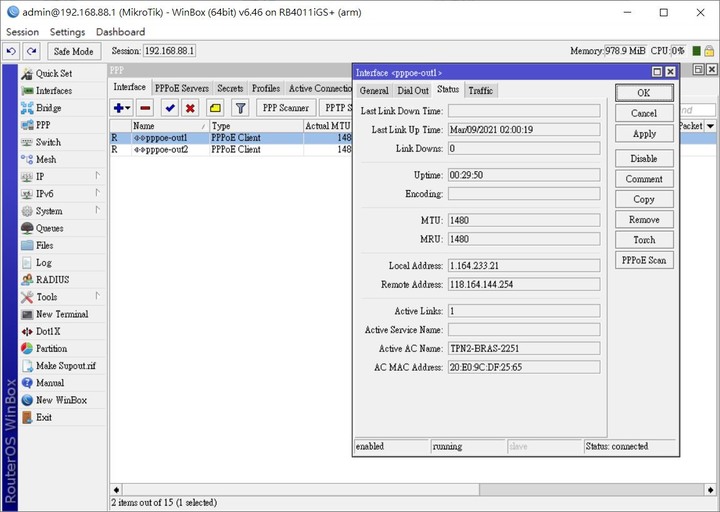
Task: Open RADIUS in sidebar
Action: pos(52,280)
